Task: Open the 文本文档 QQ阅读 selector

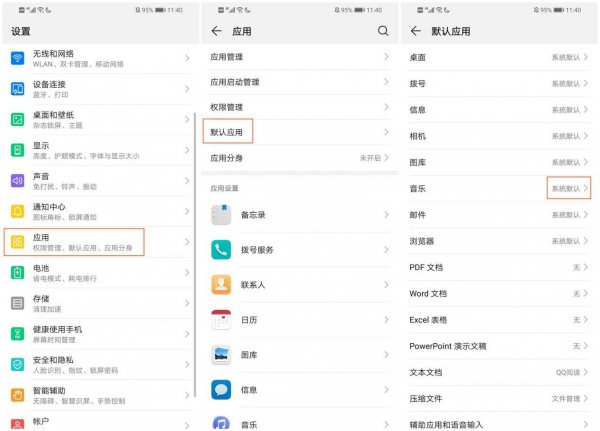Action: click(x=572, y=372)
